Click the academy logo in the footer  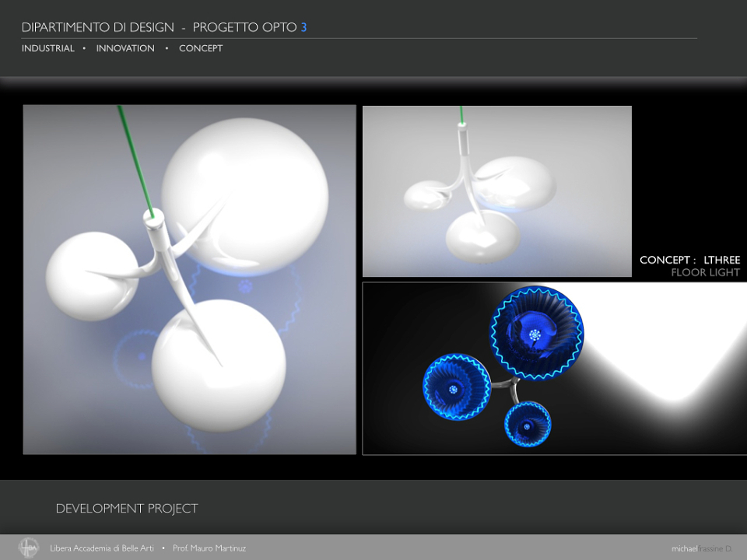pos(29,548)
